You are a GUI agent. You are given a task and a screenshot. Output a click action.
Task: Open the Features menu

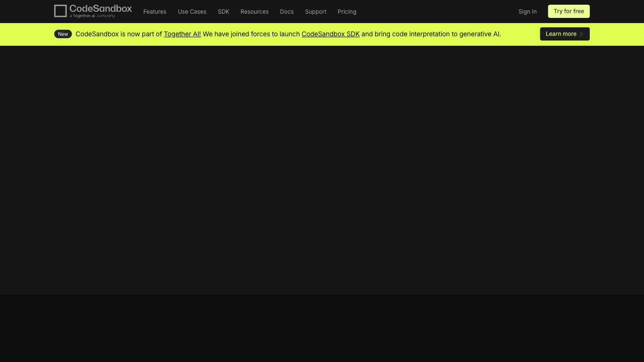(x=155, y=12)
